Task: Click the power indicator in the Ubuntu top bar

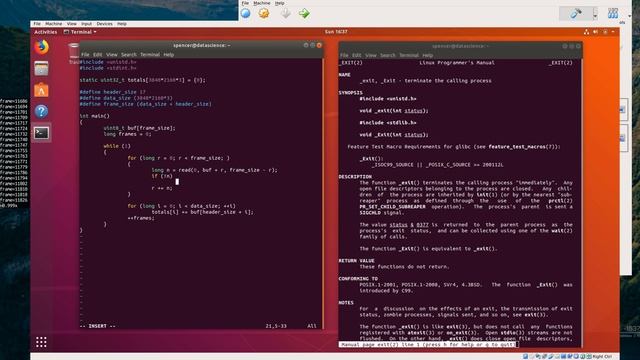Action: 605,32
